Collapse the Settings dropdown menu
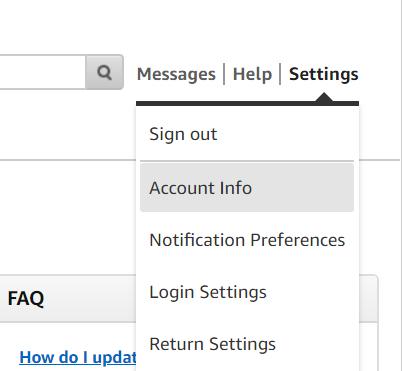Screen dimensions: 402x371 [x=324, y=74]
